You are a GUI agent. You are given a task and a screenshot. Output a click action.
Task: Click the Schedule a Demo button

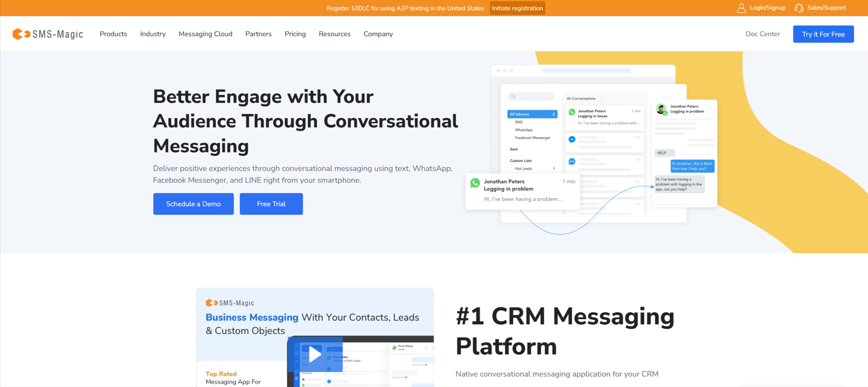coord(193,204)
